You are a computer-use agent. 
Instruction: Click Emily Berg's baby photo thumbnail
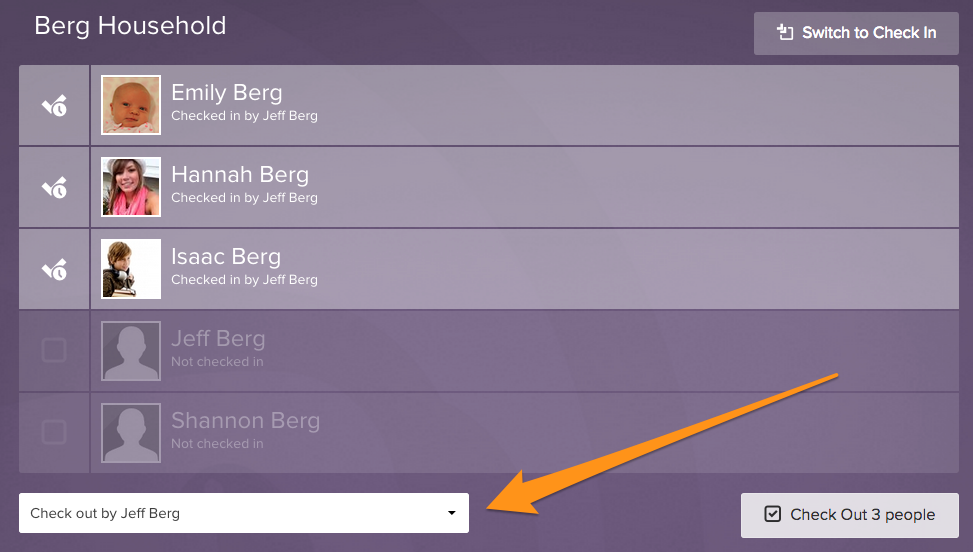pyautogui.click(x=131, y=105)
